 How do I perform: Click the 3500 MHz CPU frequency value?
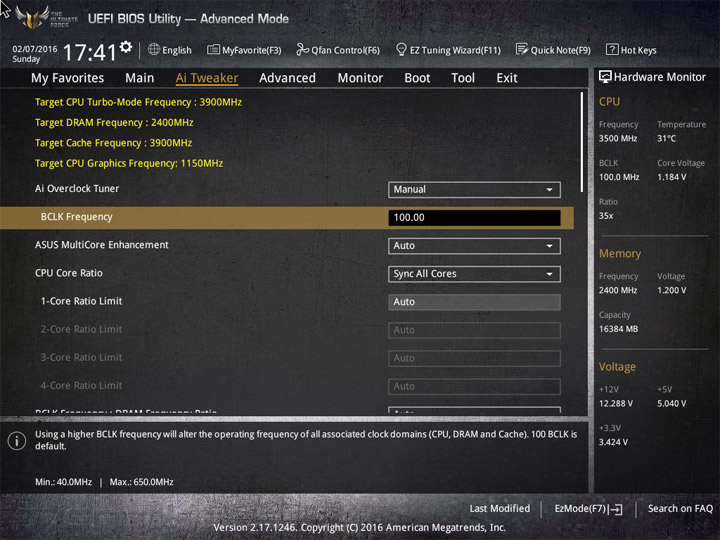click(x=618, y=138)
